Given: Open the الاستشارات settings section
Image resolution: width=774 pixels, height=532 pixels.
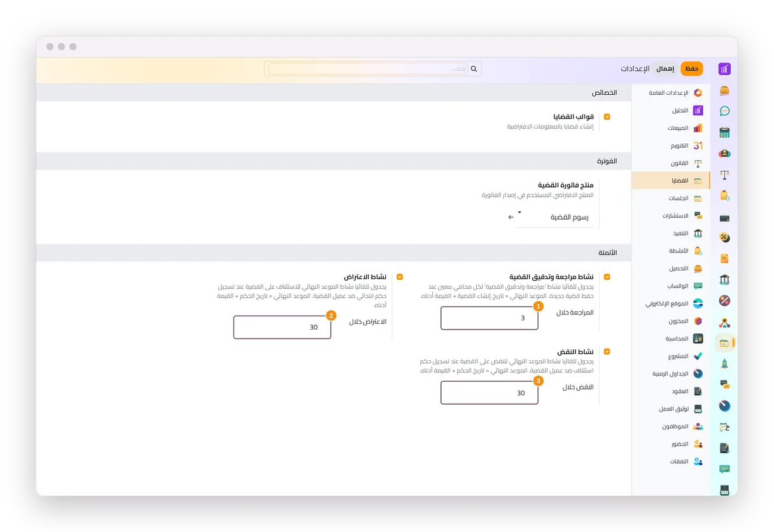Looking at the screenshot, I should pyautogui.click(x=671, y=216).
